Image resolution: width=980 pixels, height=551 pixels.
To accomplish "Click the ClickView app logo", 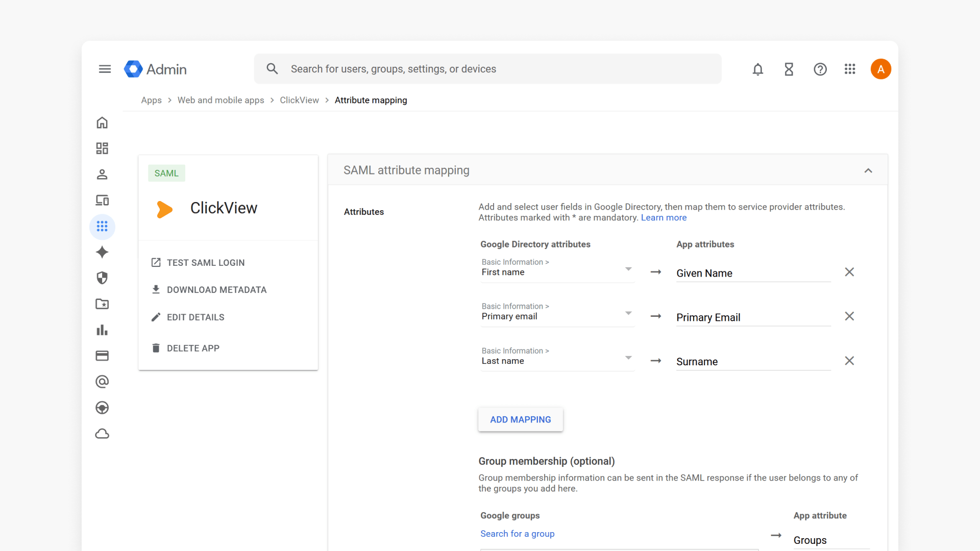I will (x=164, y=209).
